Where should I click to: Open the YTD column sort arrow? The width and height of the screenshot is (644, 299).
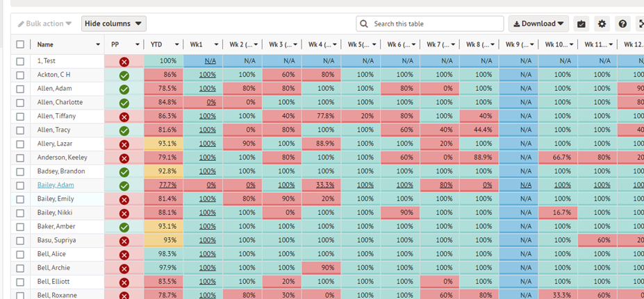[x=177, y=44]
